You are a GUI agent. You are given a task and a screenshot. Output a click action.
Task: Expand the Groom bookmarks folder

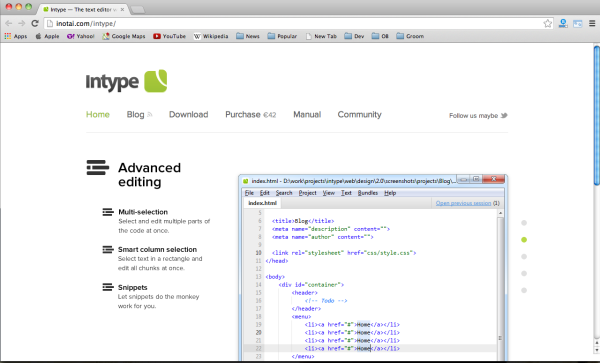coord(410,36)
